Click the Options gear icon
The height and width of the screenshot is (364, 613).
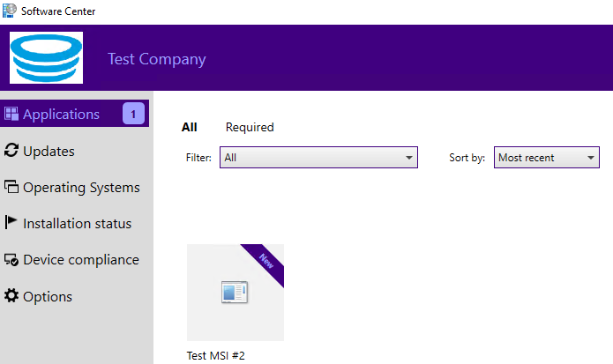click(11, 296)
